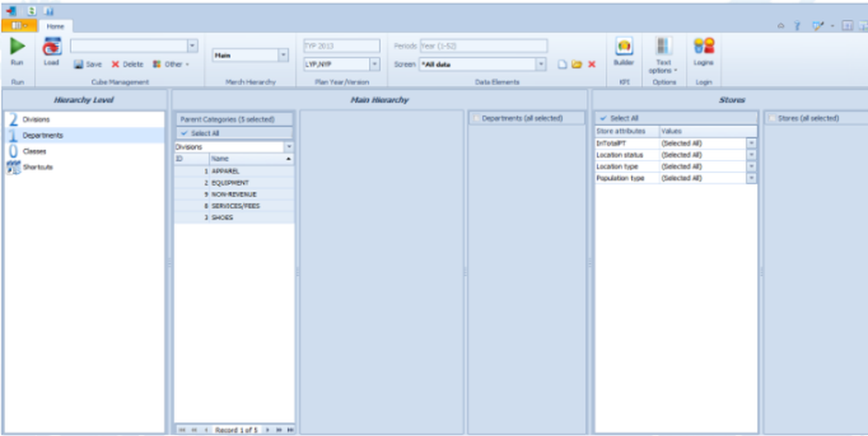
Task: Toggle Departments (all selected) checkbox
Action: click(476, 118)
